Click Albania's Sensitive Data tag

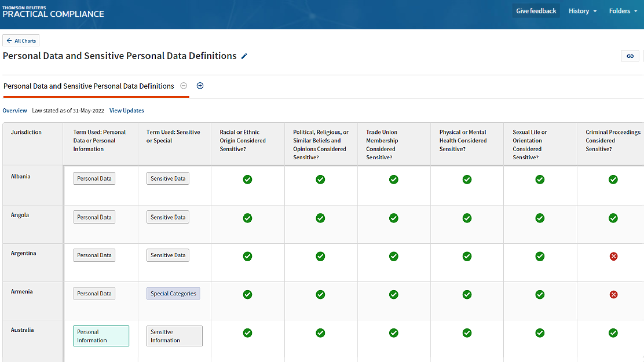(x=168, y=178)
